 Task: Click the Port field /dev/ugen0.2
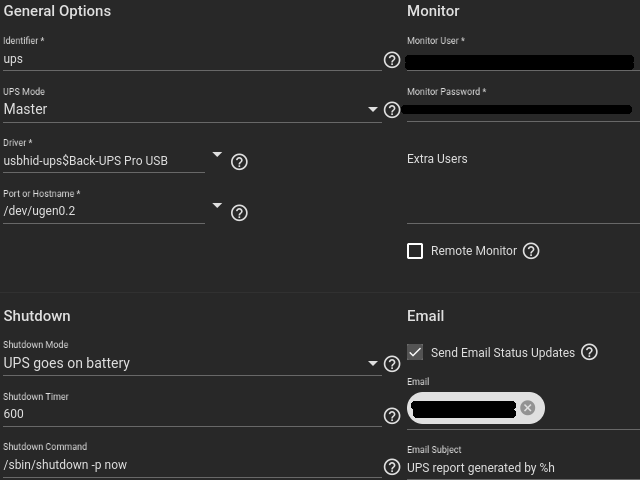[x=104, y=211]
